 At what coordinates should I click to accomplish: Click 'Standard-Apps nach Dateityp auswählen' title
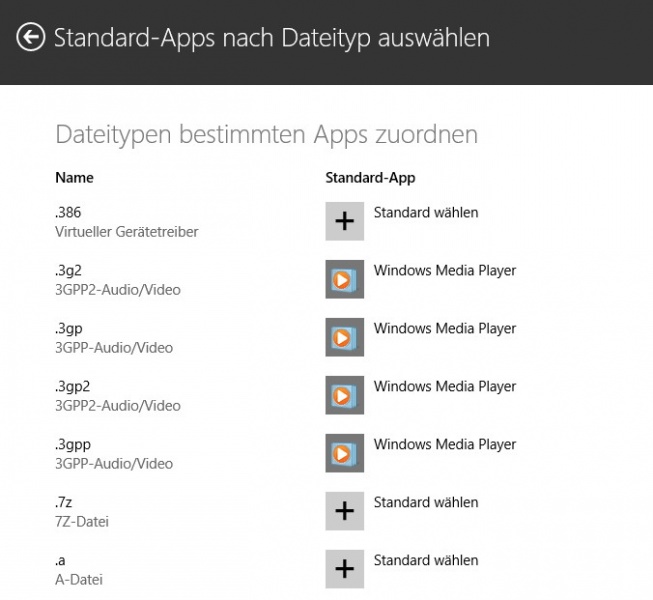pyautogui.click(x=272, y=38)
